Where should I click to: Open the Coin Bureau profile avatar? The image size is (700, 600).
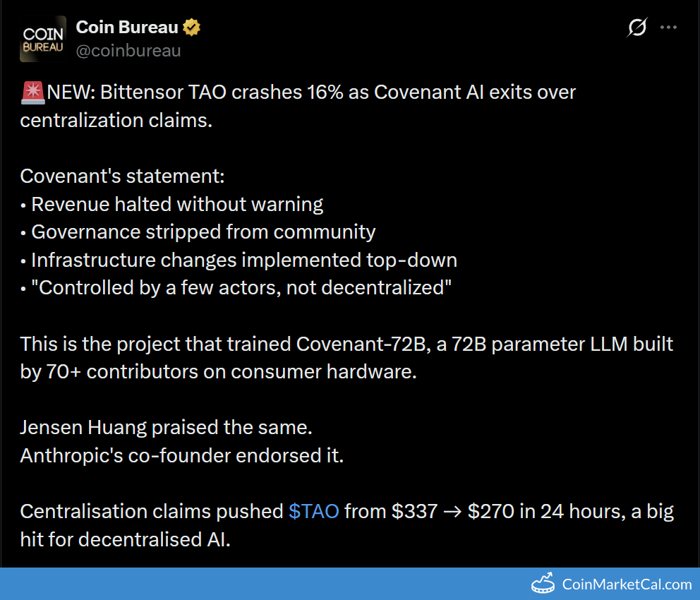(43, 39)
